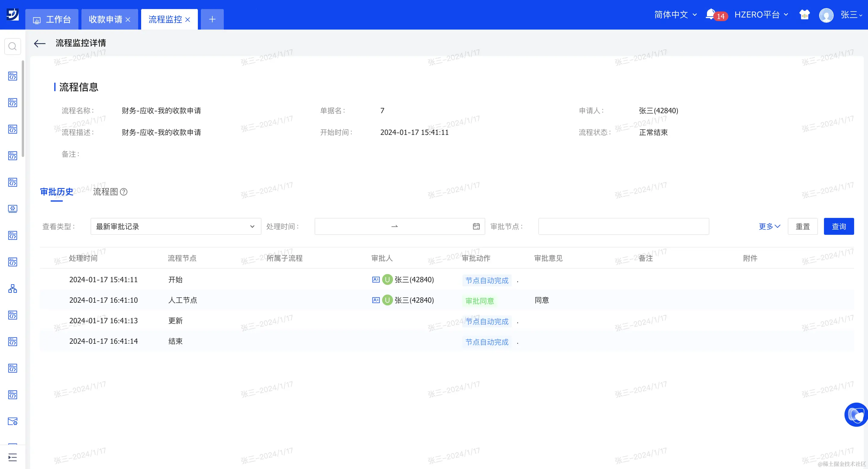This screenshot has width=868, height=469.
Task: Open the calendar icon in 处理时间 field
Action: tap(476, 226)
